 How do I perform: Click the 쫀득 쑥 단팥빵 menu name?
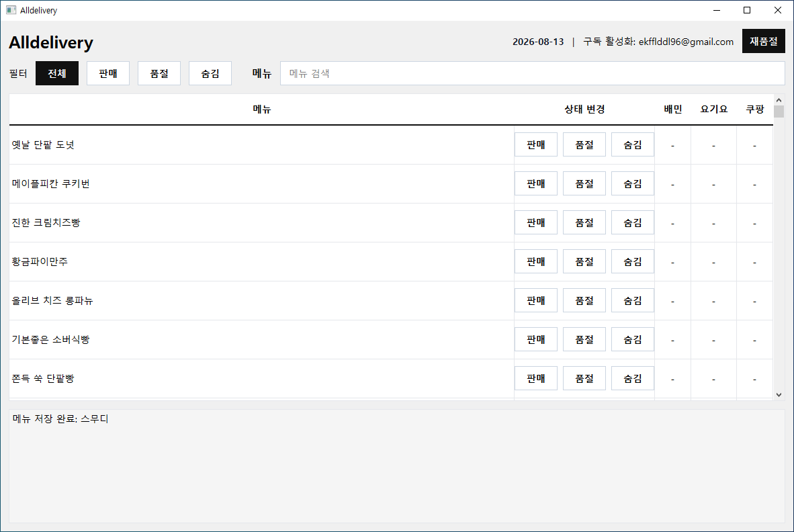pyautogui.click(x=43, y=379)
